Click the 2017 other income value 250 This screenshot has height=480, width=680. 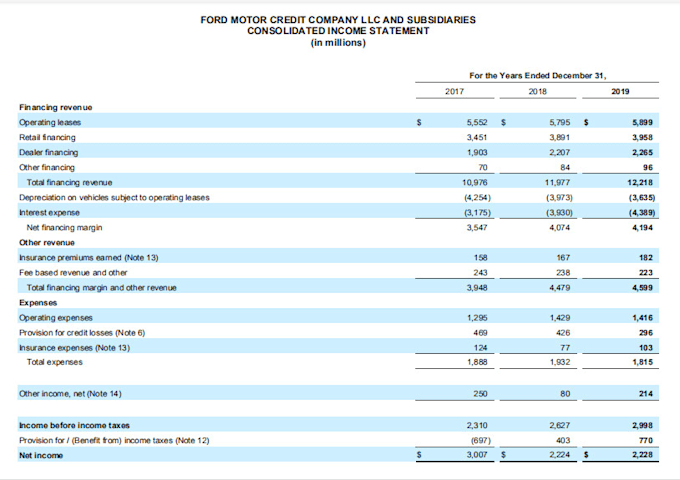(x=480, y=394)
